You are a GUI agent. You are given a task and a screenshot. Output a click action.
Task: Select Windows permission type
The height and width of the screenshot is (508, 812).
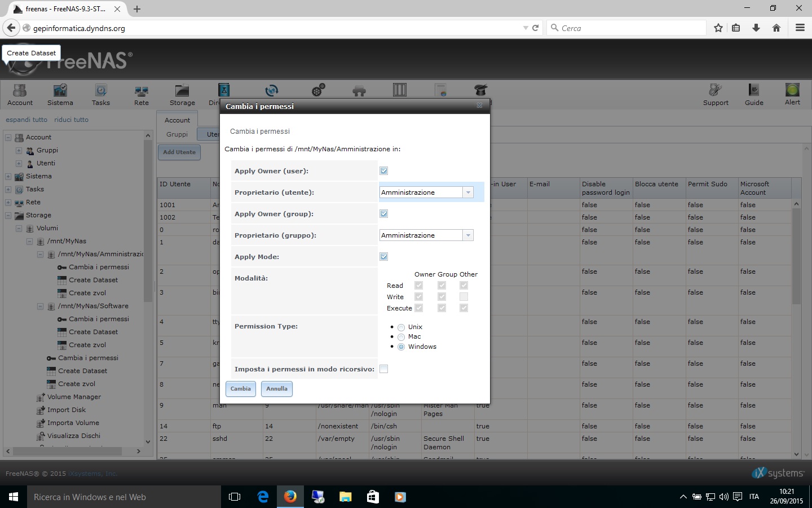tap(401, 347)
